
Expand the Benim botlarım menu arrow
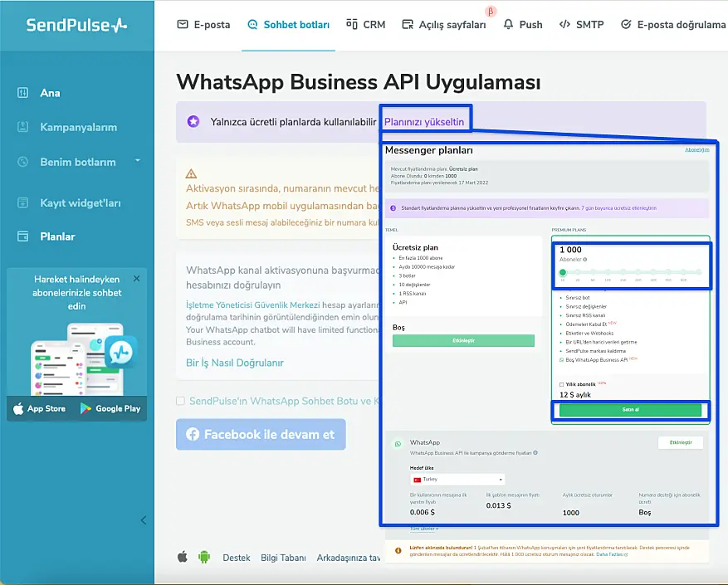coord(138,161)
